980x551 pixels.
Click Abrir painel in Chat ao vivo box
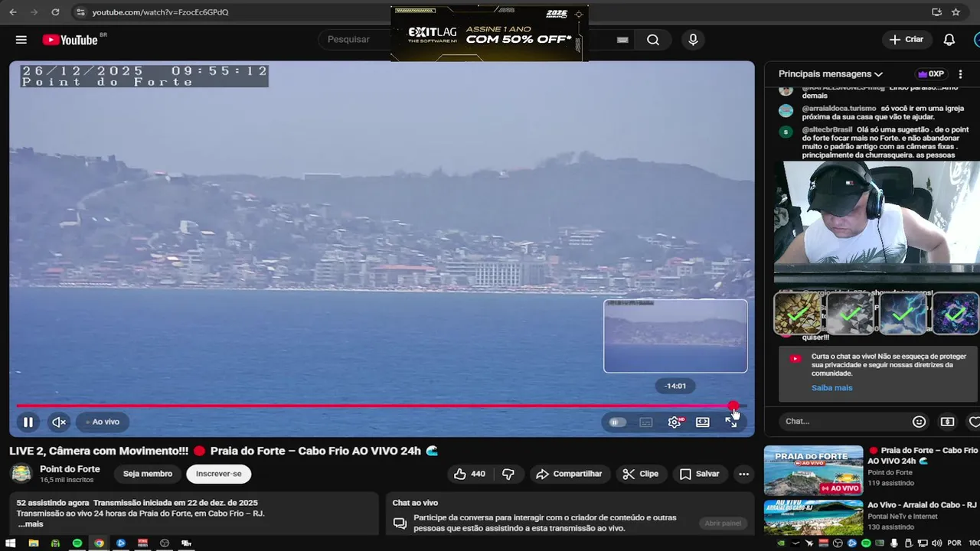[x=723, y=523]
